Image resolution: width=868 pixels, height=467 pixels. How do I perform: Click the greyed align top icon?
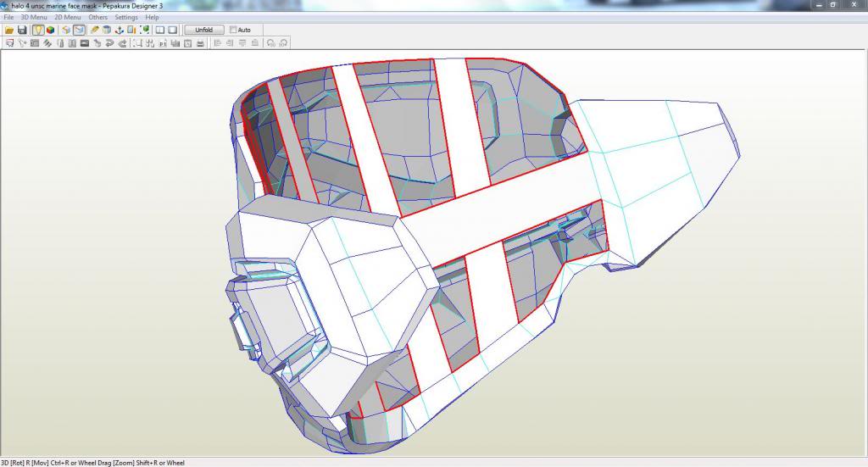[x=242, y=43]
